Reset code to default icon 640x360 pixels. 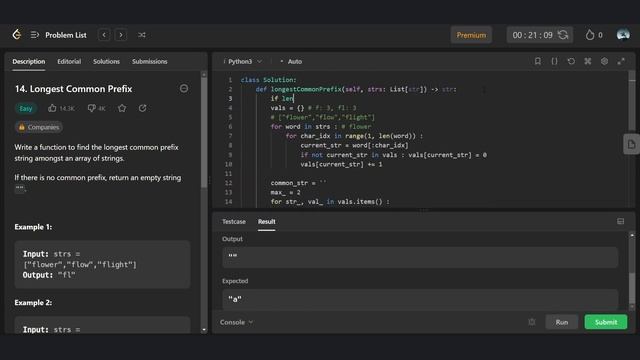[x=571, y=61]
